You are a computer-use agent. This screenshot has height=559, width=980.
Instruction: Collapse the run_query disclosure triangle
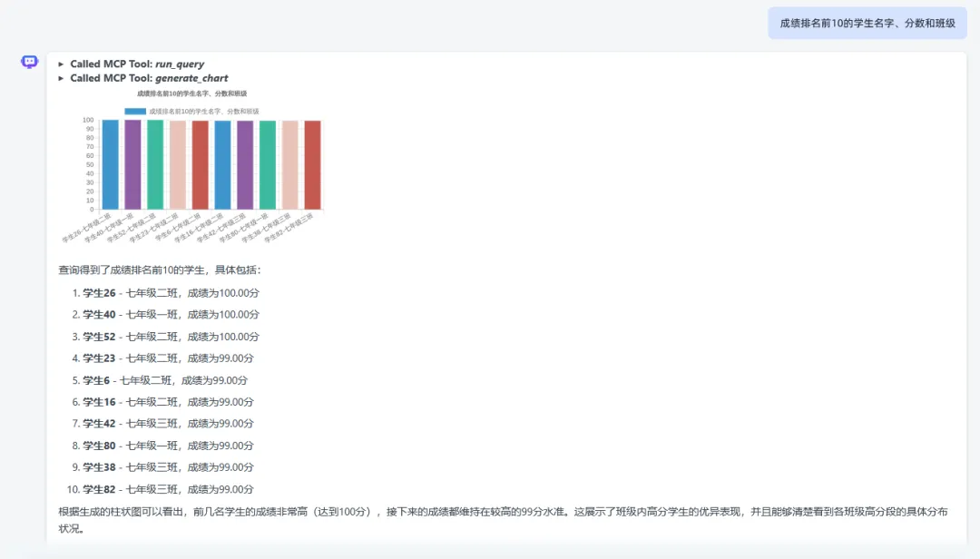(x=61, y=64)
